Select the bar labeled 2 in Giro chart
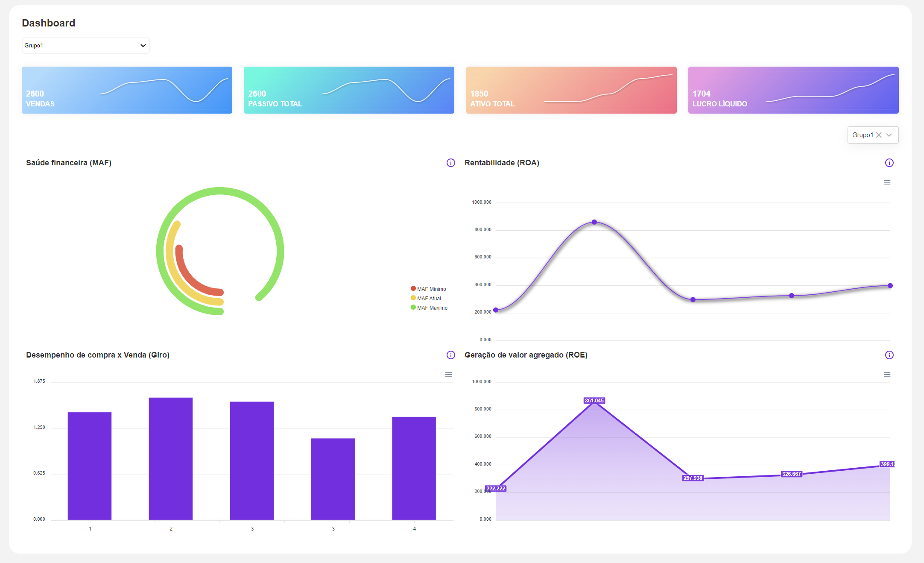 click(x=171, y=459)
